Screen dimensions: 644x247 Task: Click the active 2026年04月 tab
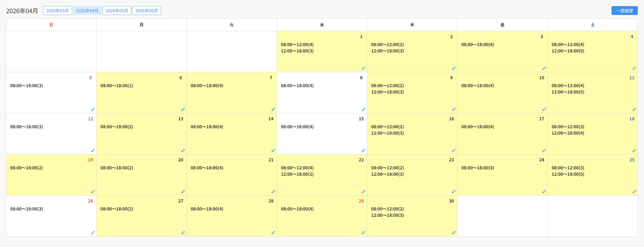(87, 11)
